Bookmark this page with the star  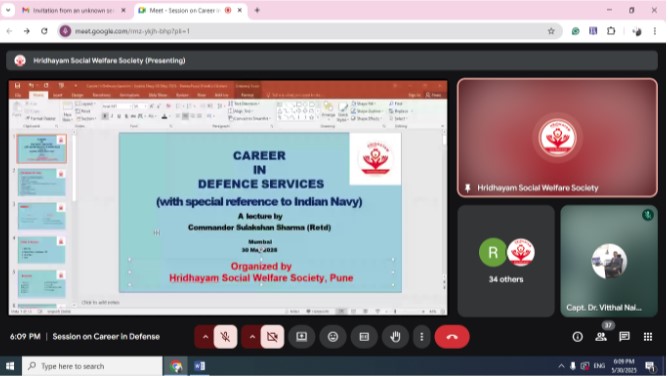(x=551, y=31)
